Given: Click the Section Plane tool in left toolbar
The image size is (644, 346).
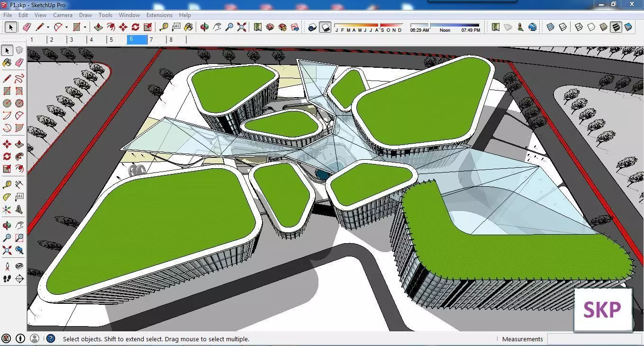Looking at the screenshot, I should [x=19, y=279].
